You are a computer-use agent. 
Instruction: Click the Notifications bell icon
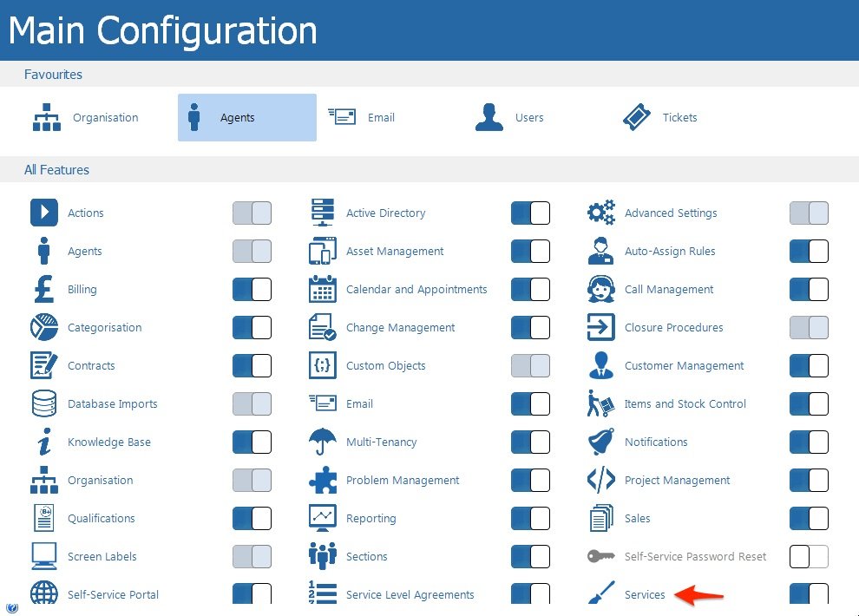coord(600,442)
